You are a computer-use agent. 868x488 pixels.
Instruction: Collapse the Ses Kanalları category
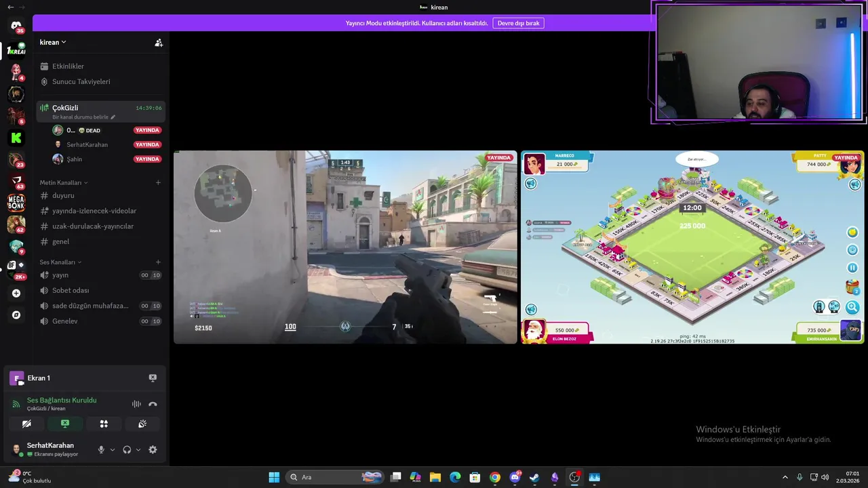pyautogui.click(x=60, y=262)
